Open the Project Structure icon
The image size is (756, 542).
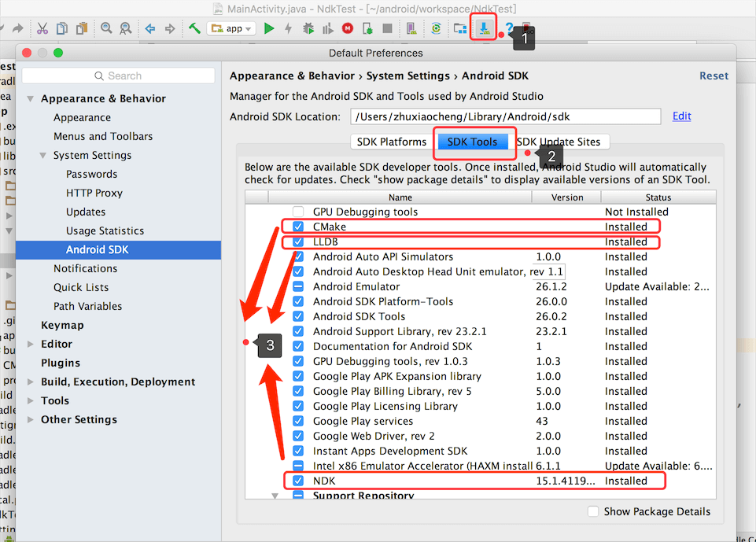460,29
